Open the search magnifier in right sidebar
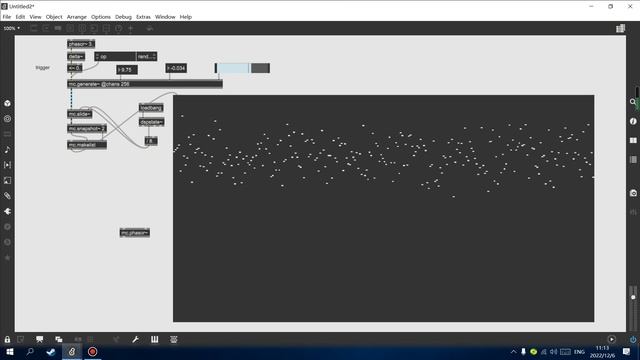 click(x=633, y=102)
